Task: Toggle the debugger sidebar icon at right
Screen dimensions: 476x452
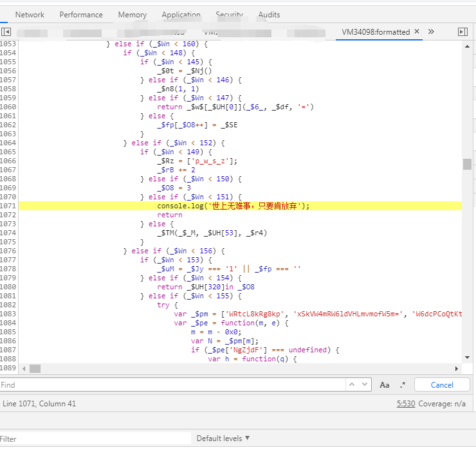Action: click(462, 32)
